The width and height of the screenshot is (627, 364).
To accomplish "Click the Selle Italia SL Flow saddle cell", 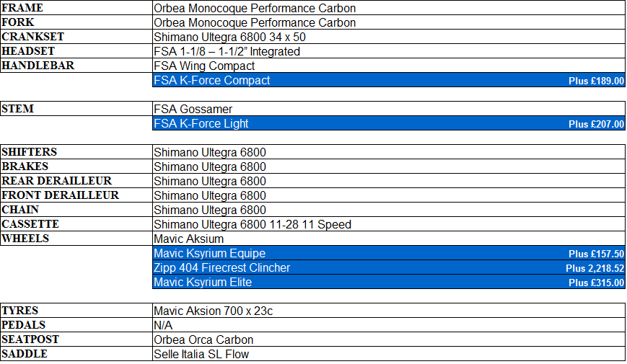I will pyautogui.click(x=201, y=355).
